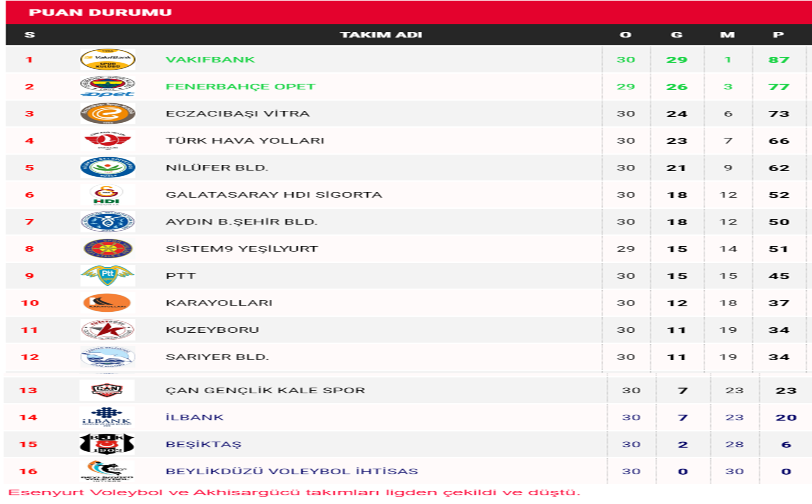812x504 pixels.
Task: Select Fenerbahçe Opet's 26 wins value
Action: point(677,87)
